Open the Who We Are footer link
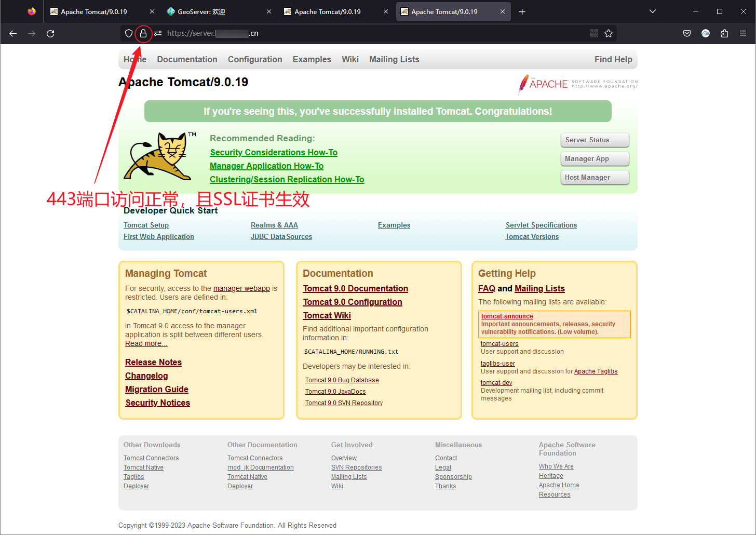 [556, 466]
